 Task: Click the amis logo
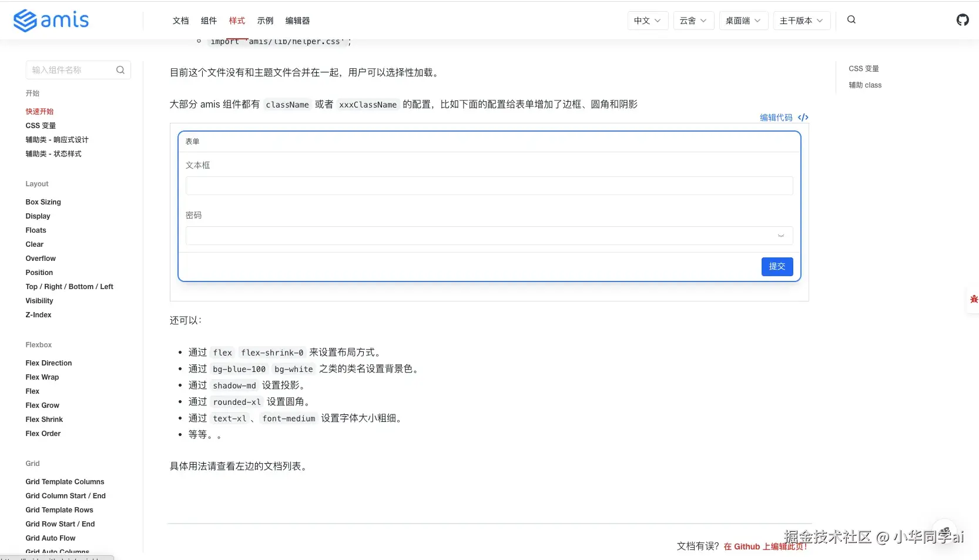[51, 20]
